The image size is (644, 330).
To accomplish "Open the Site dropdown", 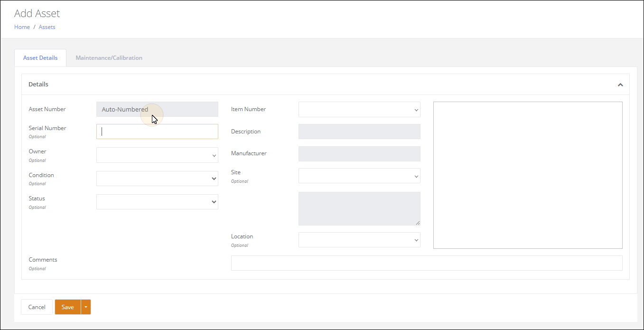I will coord(359,176).
